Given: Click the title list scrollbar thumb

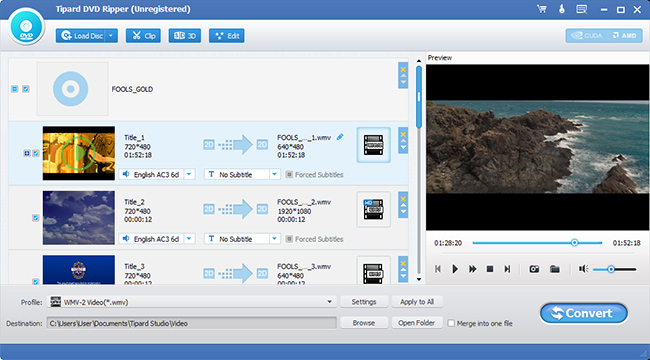Looking at the screenshot, I should 419,97.
